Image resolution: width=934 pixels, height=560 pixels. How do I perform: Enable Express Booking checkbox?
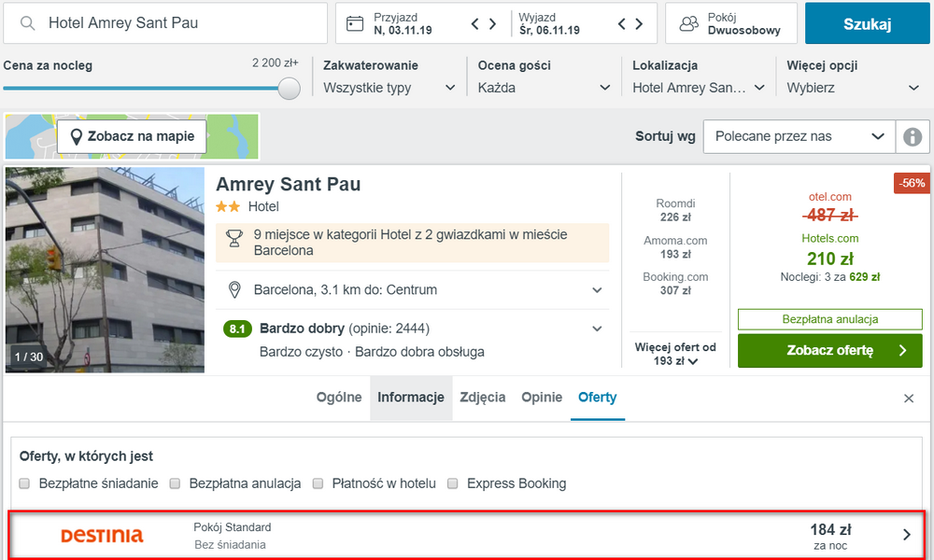coord(453,483)
